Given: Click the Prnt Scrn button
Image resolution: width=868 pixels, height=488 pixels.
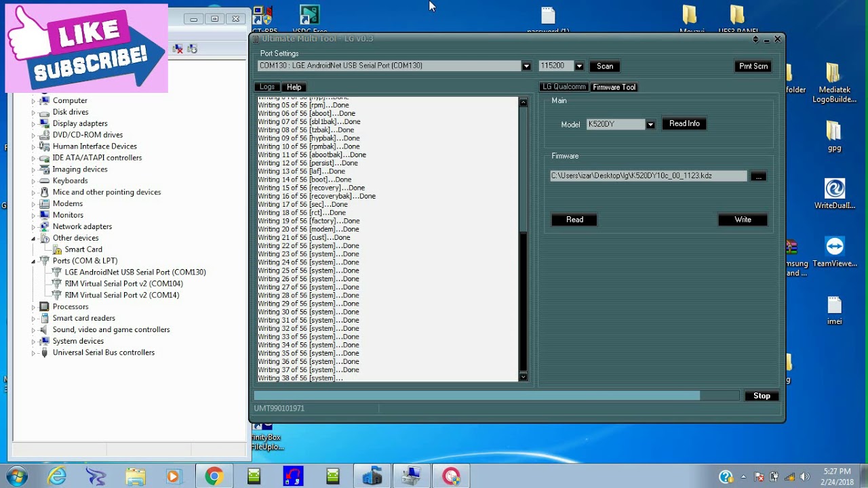Looking at the screenshot, I should [x=753, y=66].
